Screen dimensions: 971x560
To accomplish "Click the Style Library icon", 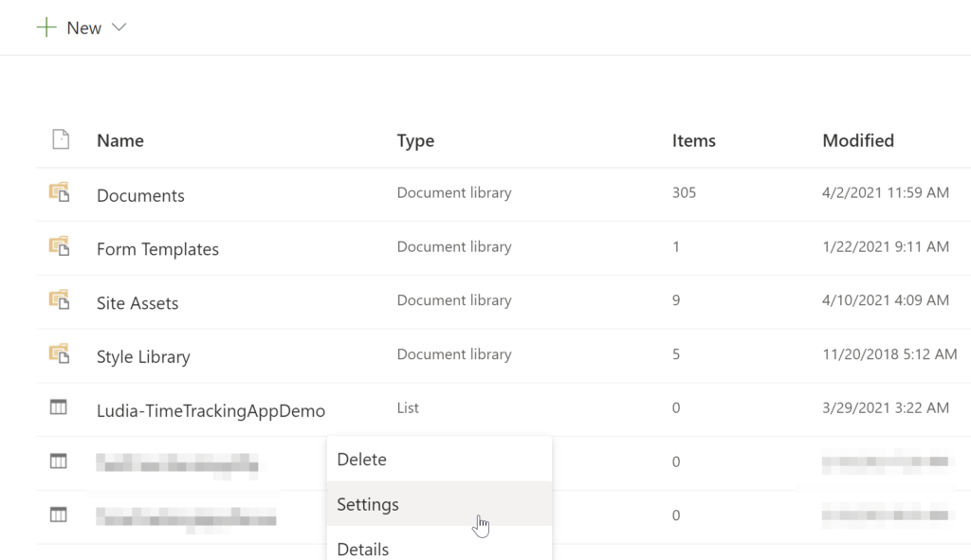I will point(60,355).
